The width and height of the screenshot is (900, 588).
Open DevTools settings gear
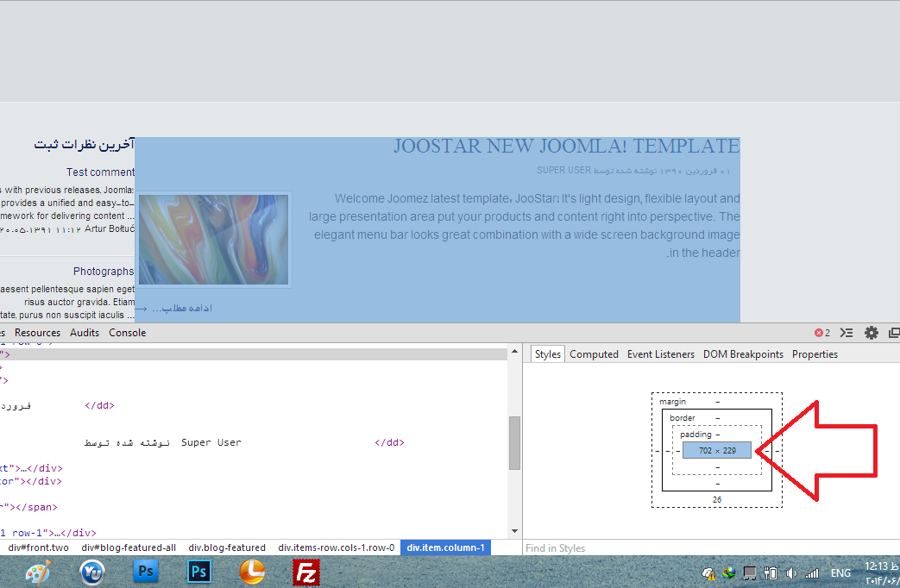point(872,333)
